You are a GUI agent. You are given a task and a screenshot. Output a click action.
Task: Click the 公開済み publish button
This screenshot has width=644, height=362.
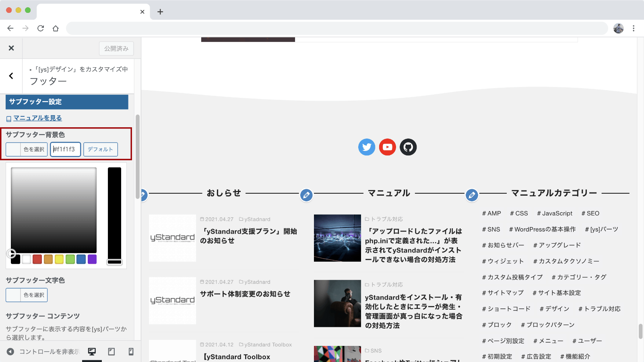coord(116,48)
